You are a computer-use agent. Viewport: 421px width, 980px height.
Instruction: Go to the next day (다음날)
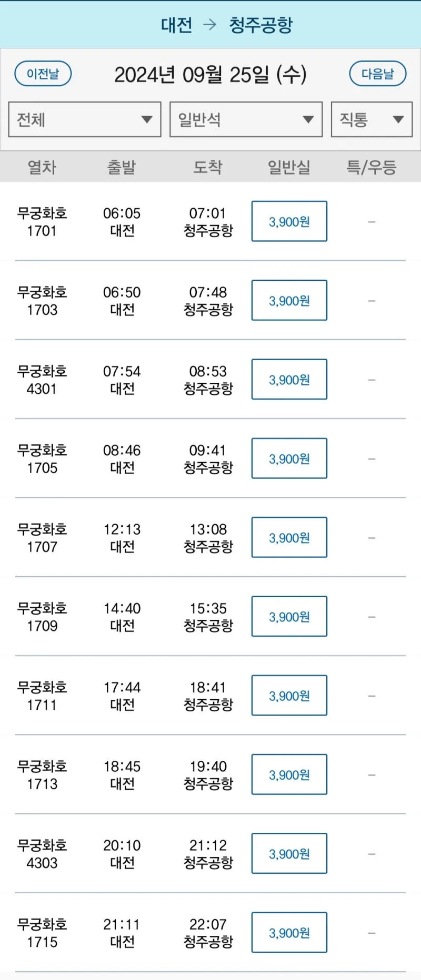(378, 74)
